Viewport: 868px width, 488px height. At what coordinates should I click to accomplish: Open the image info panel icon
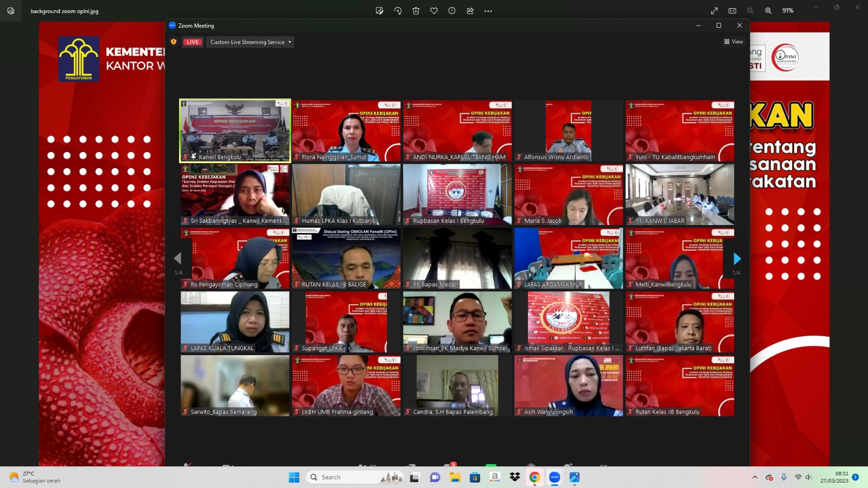(x=452, y=11)
